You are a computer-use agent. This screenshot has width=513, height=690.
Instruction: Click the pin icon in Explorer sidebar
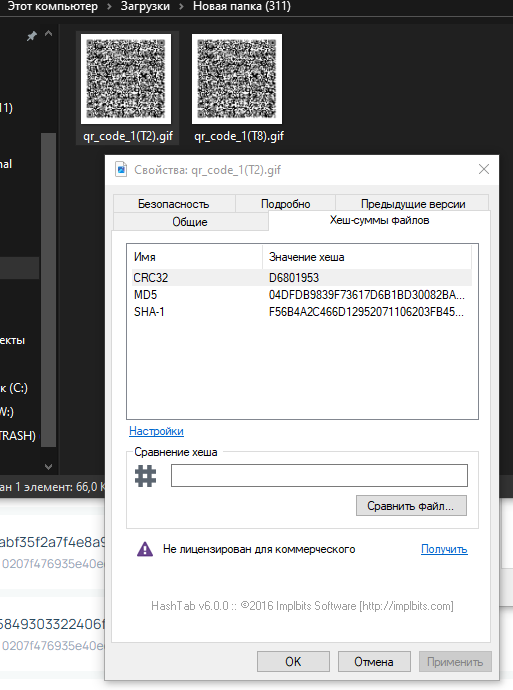[x=31, y=36]
